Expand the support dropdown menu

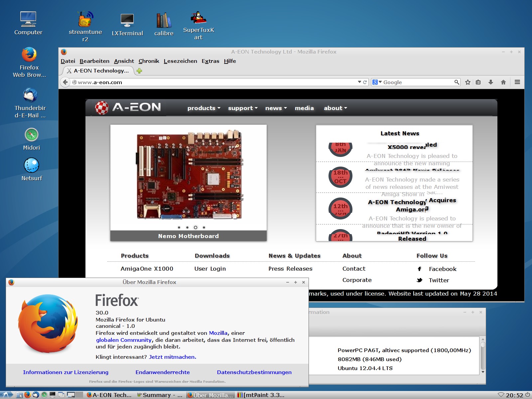[x=242, y=108]
